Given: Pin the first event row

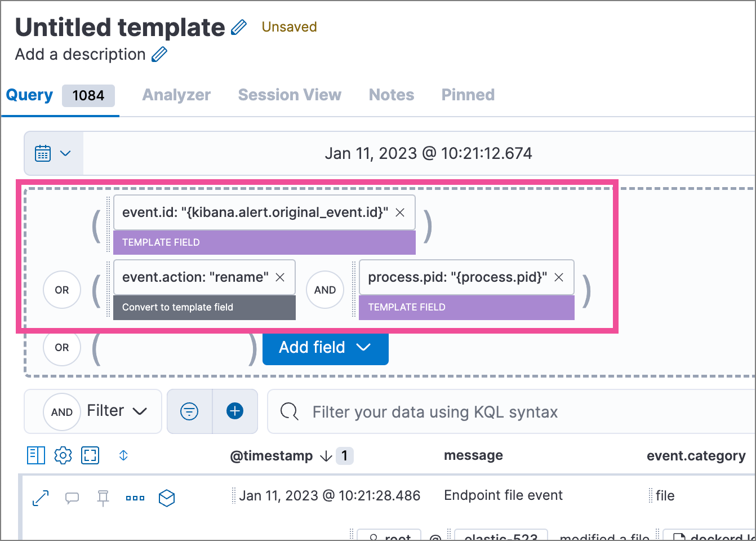Looking at the screenshot, I should [x=103, y=498].
